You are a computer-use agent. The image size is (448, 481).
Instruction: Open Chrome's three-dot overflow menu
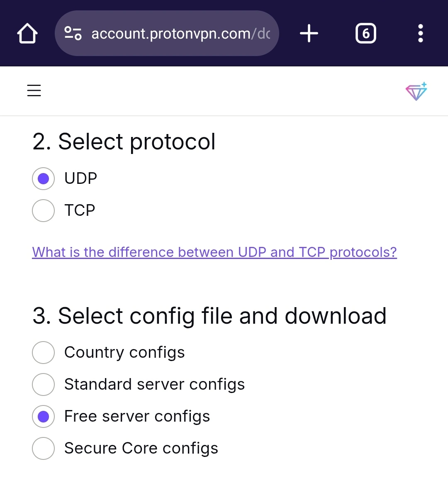pos(420,33)
